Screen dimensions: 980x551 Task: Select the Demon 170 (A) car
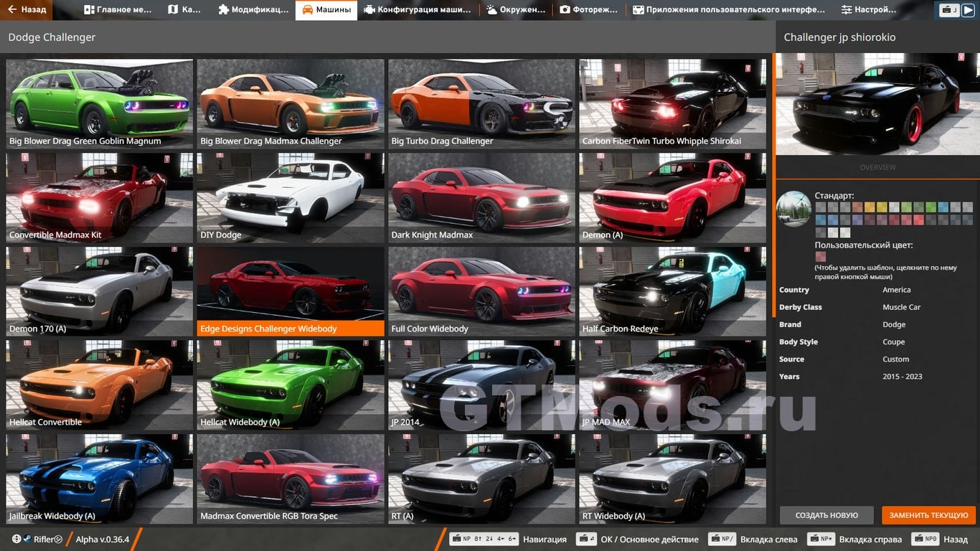pyautogui.click(x=99, y=291)
